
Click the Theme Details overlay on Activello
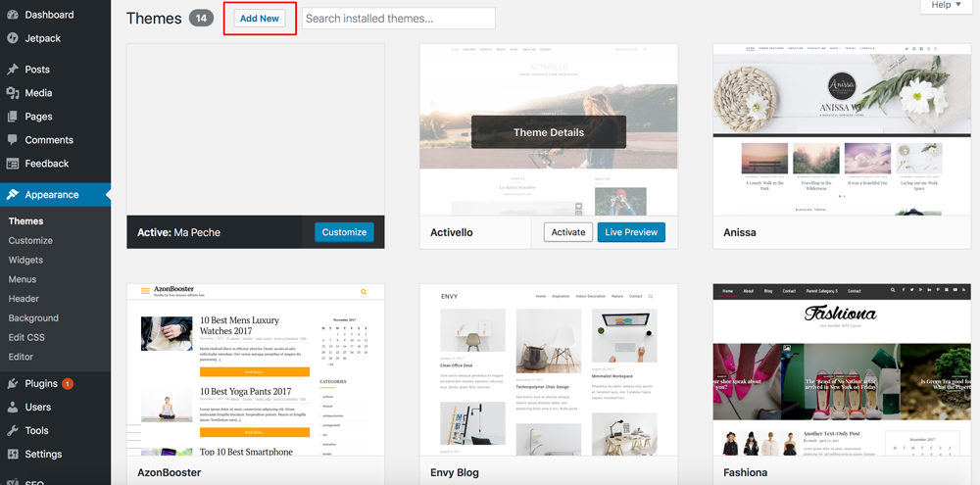pos(549,132)
